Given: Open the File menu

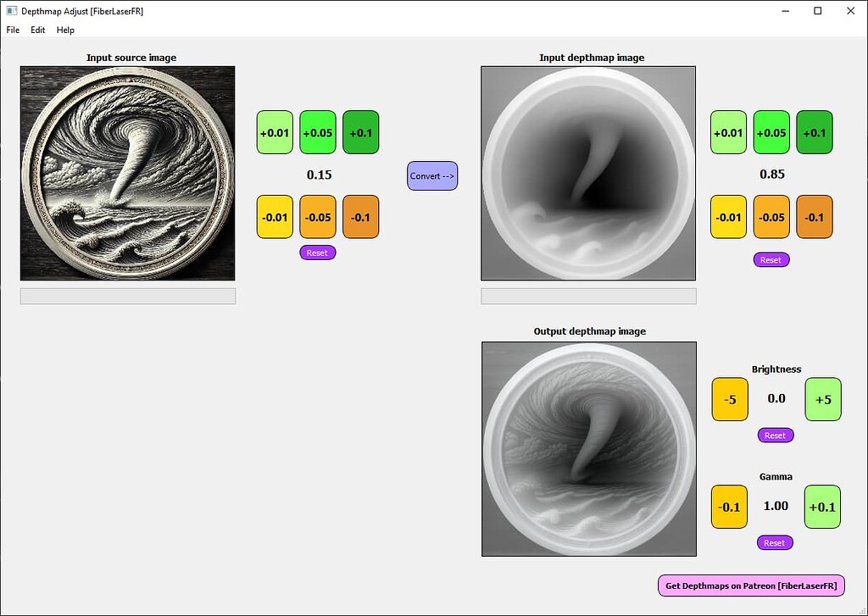Looking at the screenshot, I should [x=13, y=30].
